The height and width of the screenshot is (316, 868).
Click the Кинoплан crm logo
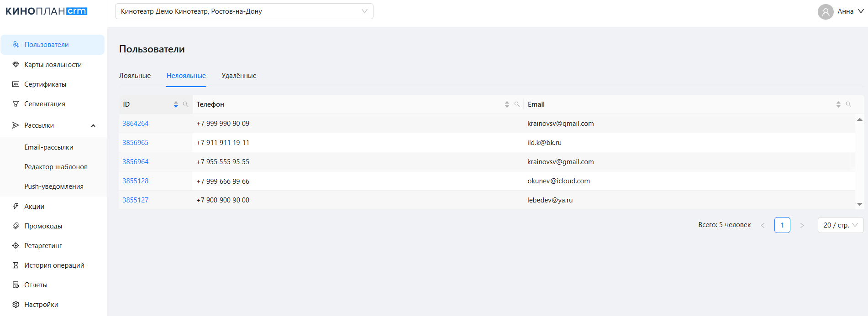(46, 11)
